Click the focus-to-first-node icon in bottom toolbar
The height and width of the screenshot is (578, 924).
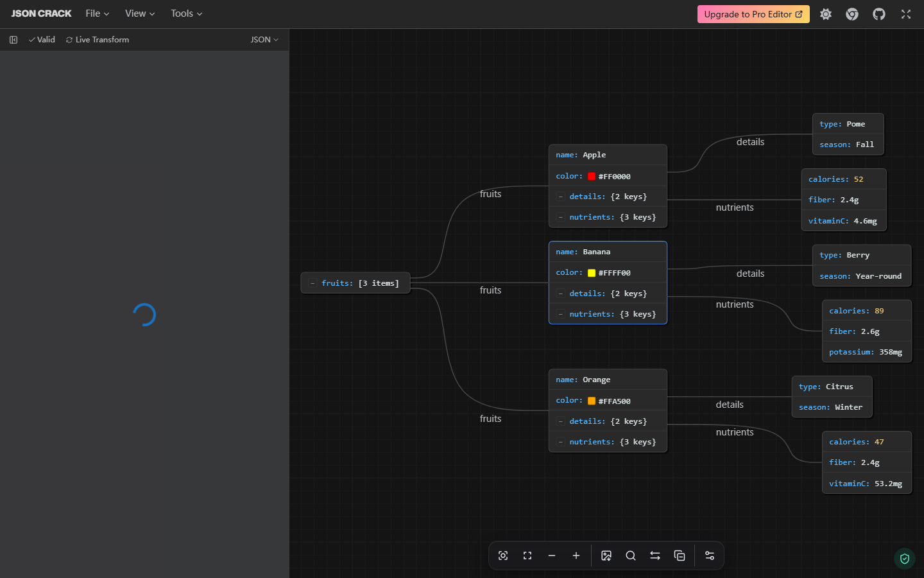[503, 556]
